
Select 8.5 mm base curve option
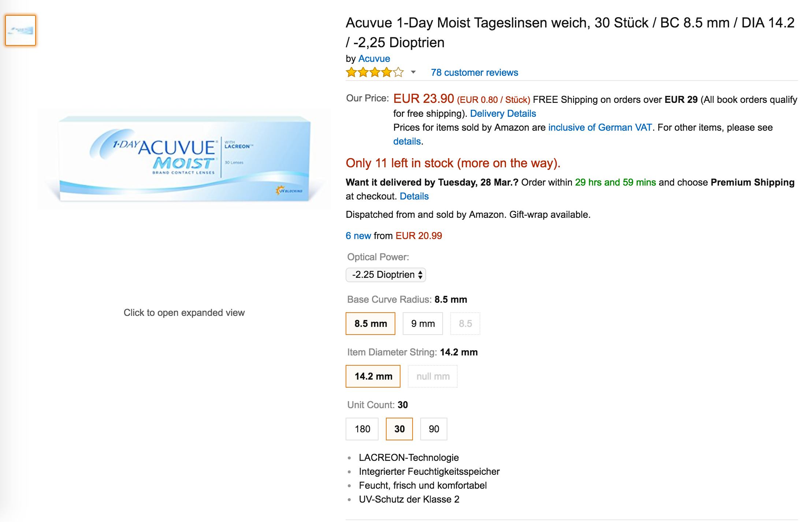click(370, 324)
